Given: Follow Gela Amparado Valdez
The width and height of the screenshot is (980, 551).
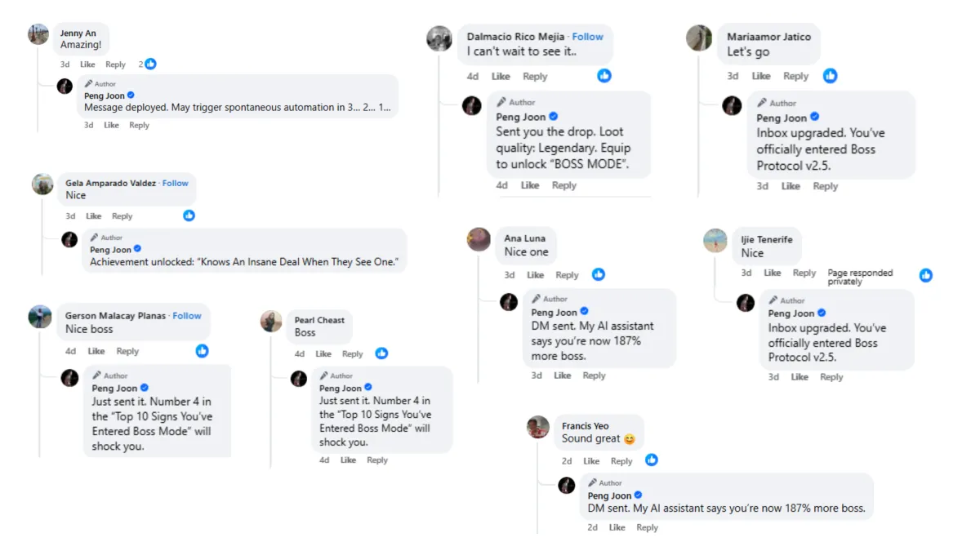Looking at the screenshot, I should (175, 183).
